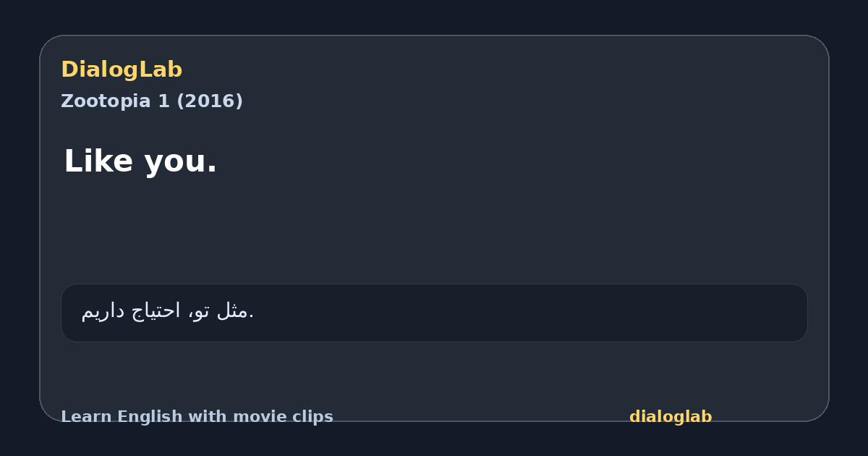Viewport: 868px width, 456px height.
Task: Select the Persian word "داریم"
Action: click(x=103, y=312)
